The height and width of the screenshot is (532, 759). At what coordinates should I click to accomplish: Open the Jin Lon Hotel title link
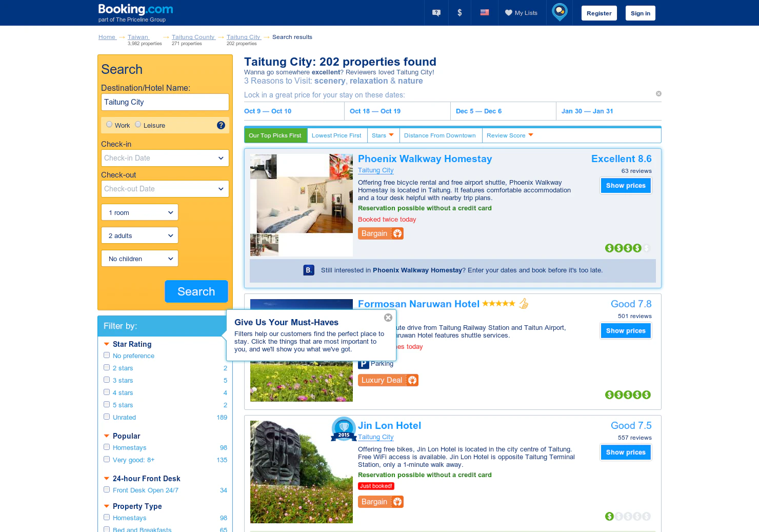pos(389,425)
